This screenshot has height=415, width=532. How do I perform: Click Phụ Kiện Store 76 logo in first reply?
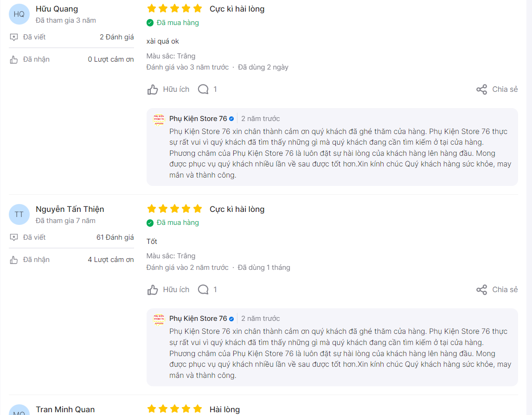coord(159,120)
